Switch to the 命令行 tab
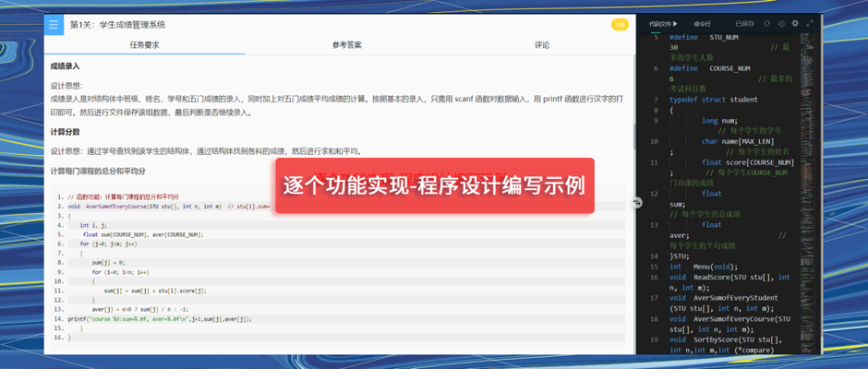Image resolution: width=868 pixels, height=369 pixels. point(702,24)
